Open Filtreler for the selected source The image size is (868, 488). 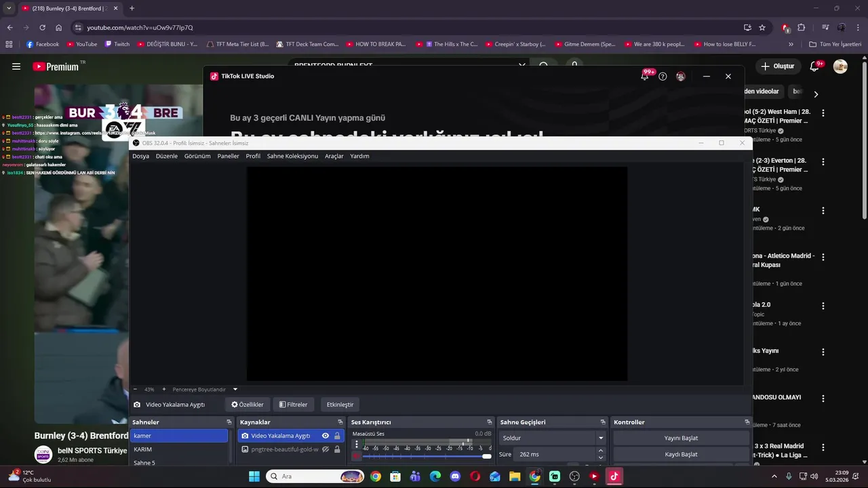[x=294, y=405]
